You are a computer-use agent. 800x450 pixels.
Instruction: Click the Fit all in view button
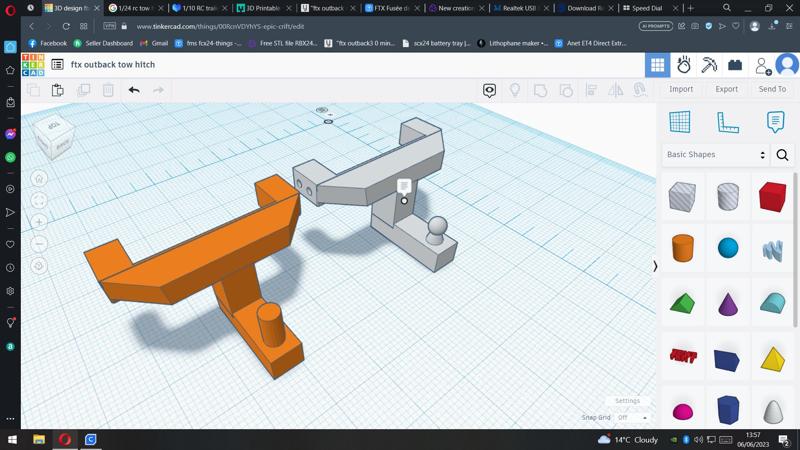click(39, 201)
